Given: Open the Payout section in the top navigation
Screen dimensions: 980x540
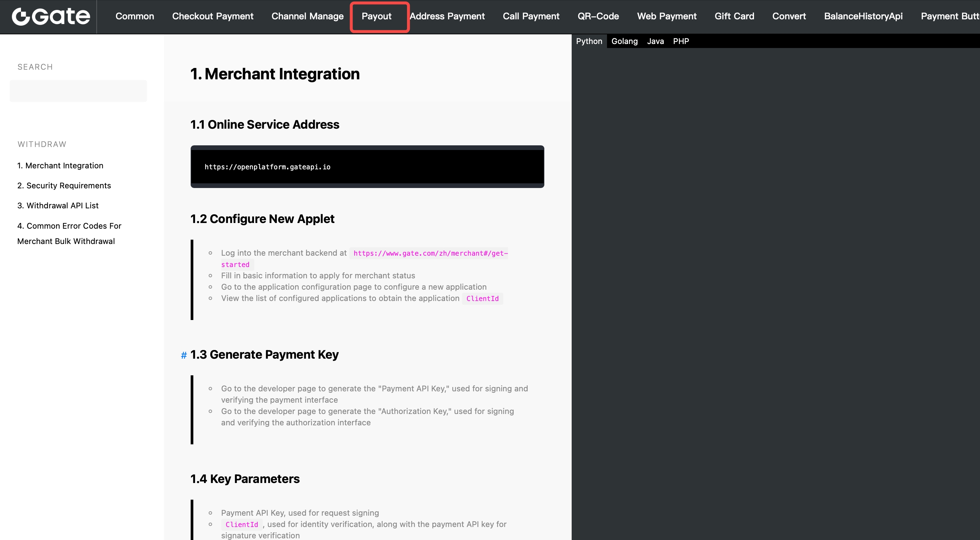Looking at the screenshot, I should pos(376,16).
